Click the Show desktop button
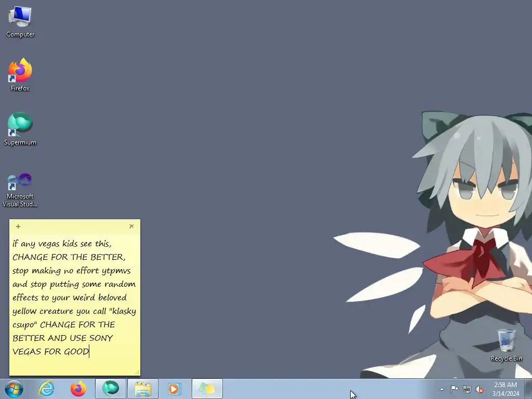This screenshot has width=532, height=399. tap(528, 389)
